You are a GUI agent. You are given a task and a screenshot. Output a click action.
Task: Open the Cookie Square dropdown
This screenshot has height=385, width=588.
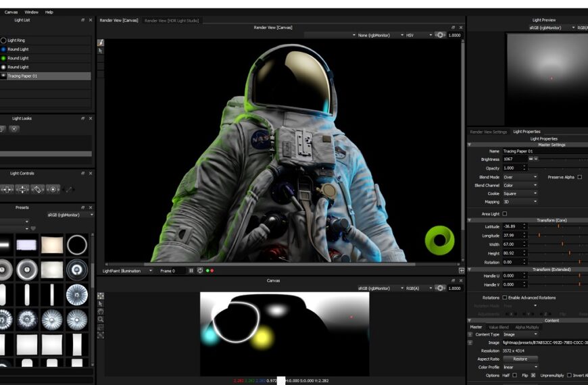tap(520, 193)
